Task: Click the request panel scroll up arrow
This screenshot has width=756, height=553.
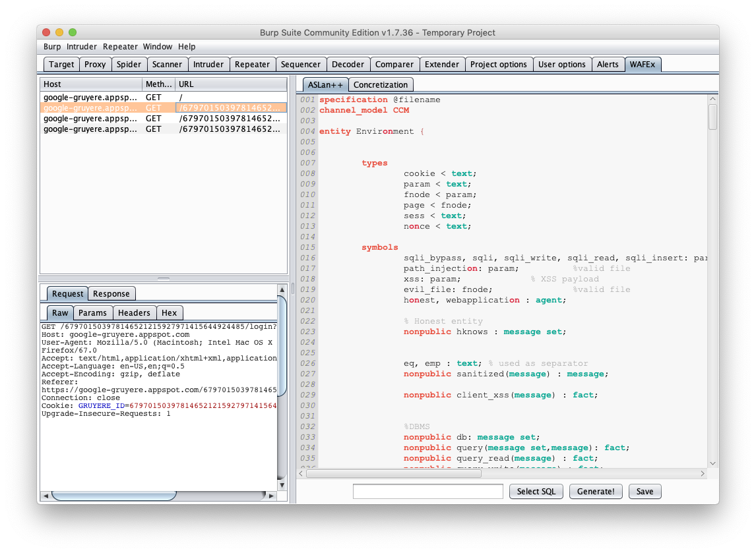Action: point(282,289)
